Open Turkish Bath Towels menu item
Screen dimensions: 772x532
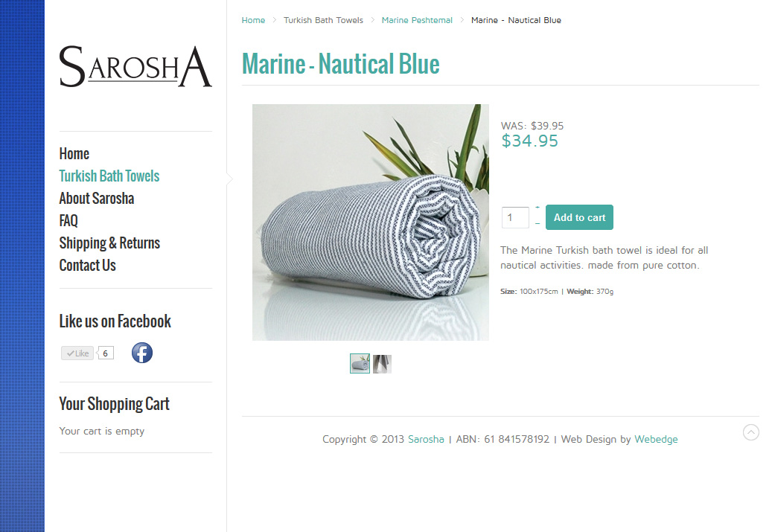click(x=109, y=176)
